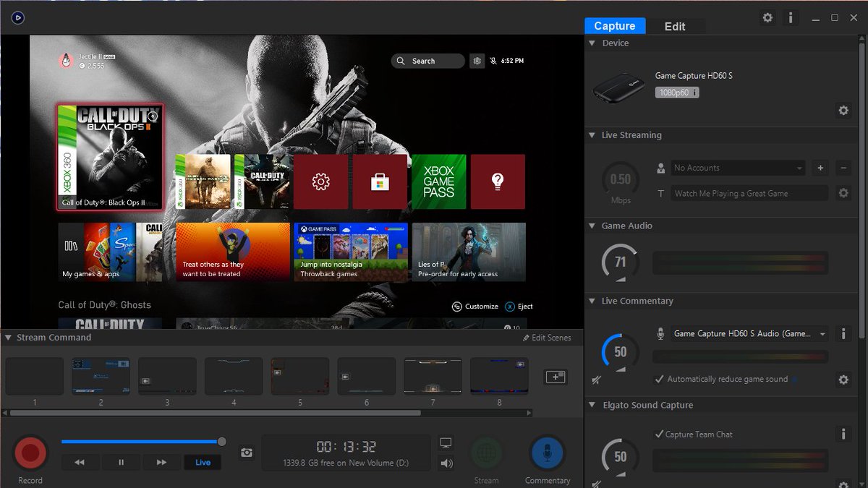868x488 pixels.
Task: Take a screenshot with the camera icon
Action: click(x=247, y=453)
